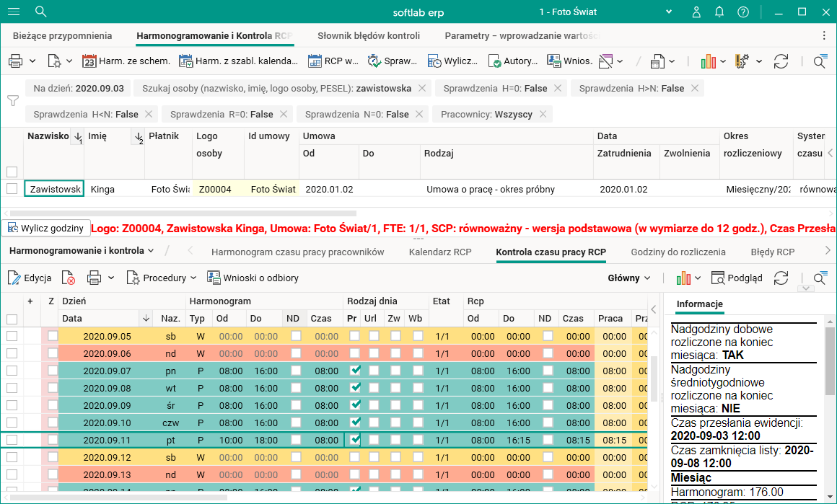The image size is (837, 504).
Task: Open the Główny view dropdown
Action: [628, 278]
